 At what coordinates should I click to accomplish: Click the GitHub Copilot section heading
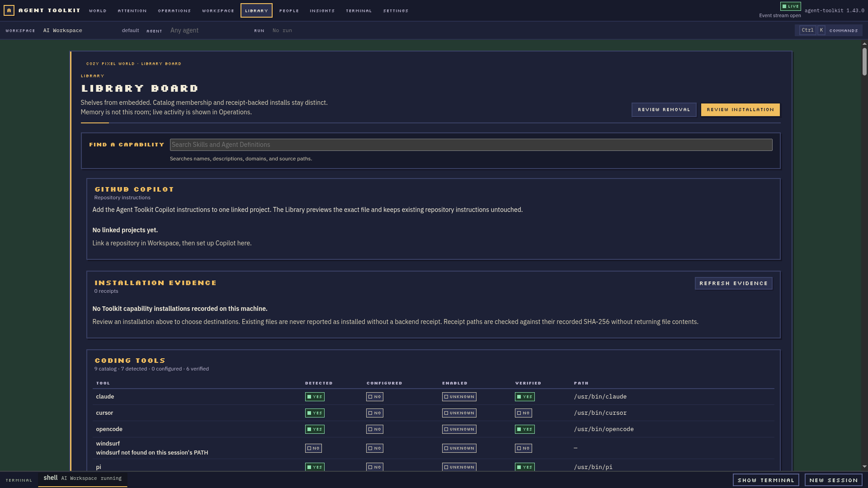[x=134, y=189]
